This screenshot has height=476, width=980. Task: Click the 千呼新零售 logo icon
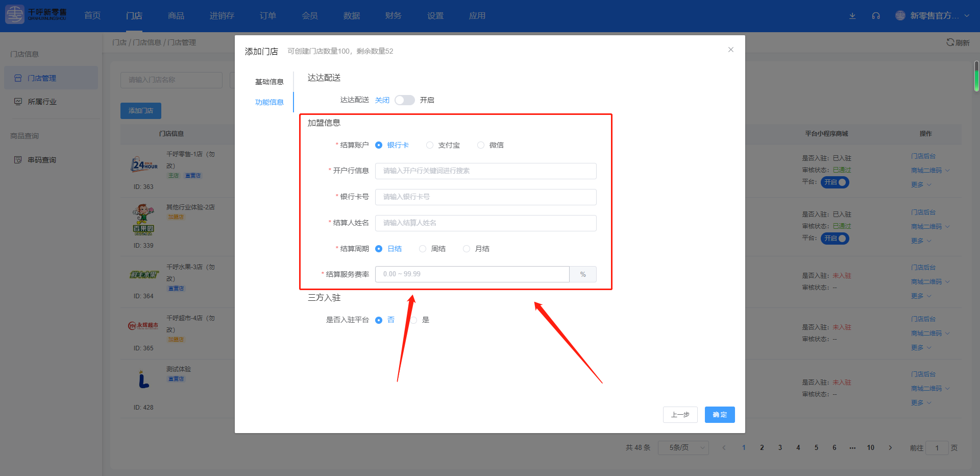point(15,15)
